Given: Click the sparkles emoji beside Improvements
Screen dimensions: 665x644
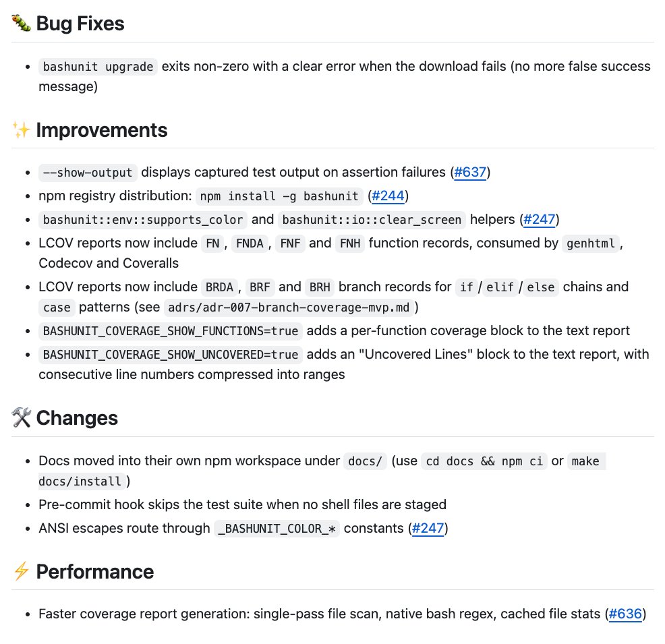Looking at the screenshot, I should click(x=21, y=129).
